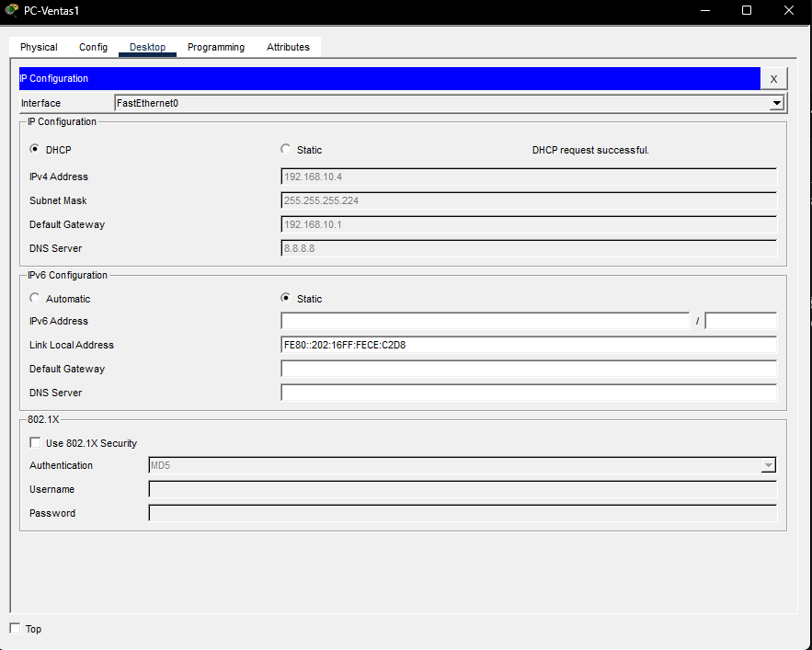This screenshot has width=812, height=650.
Task: Enable Use 802.1X Security checkbox
Action: click(35, 442)
